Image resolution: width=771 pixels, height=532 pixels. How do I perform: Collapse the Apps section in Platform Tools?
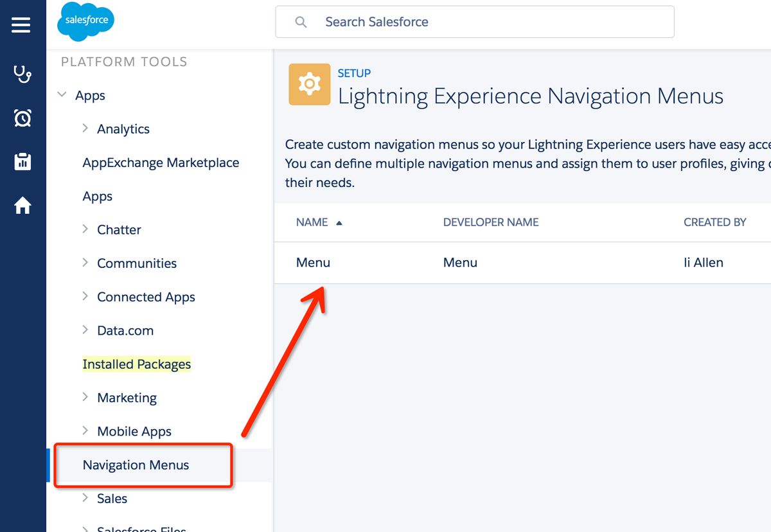click(x=62, y=95)
